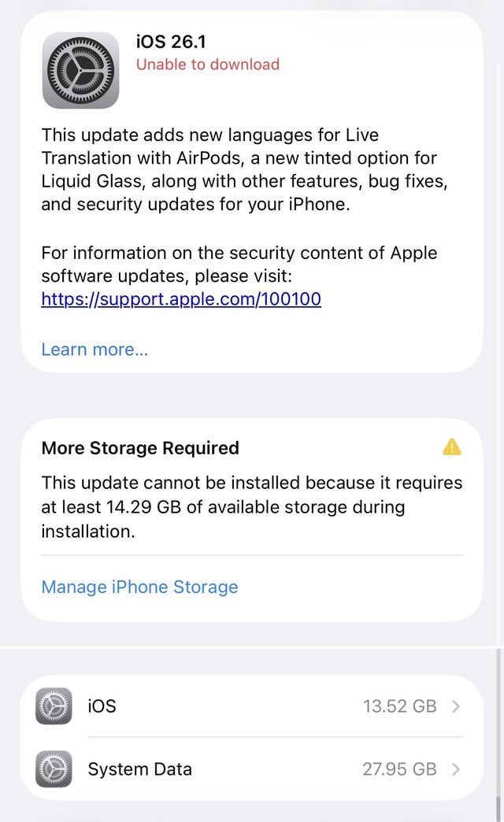504x822 pixels.
Task: Click the 27.95 GB size value
Action: click(399, 769)
